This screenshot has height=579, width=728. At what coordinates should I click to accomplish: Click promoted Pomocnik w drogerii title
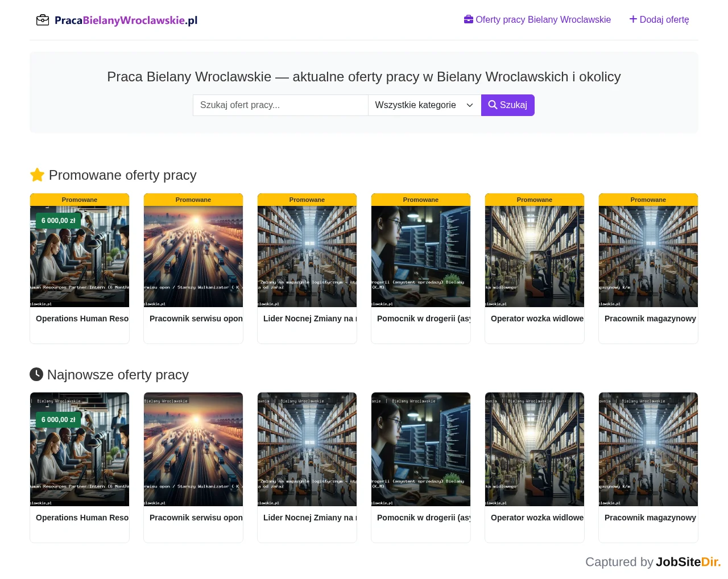click(424, 319)
